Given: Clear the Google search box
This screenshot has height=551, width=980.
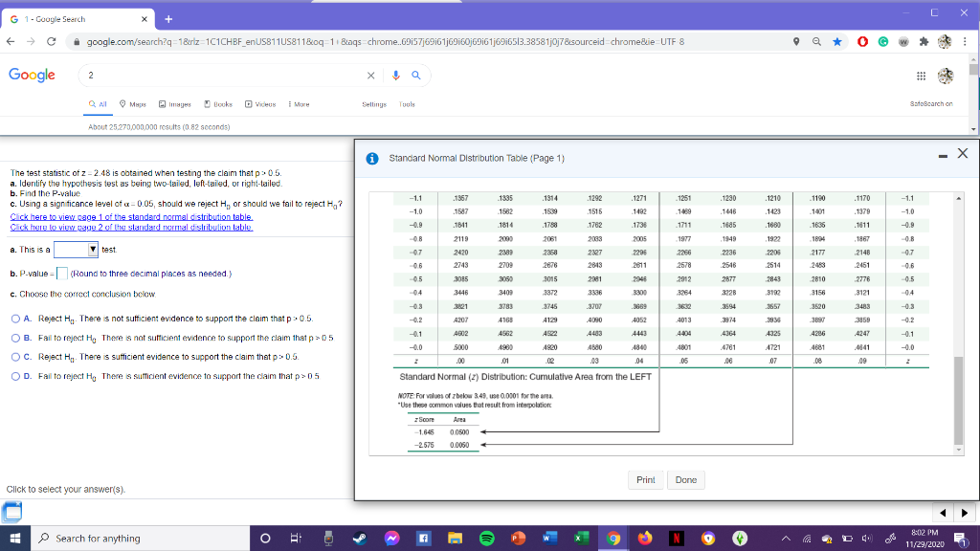Looking at the screenshot, I should (370, 76).
